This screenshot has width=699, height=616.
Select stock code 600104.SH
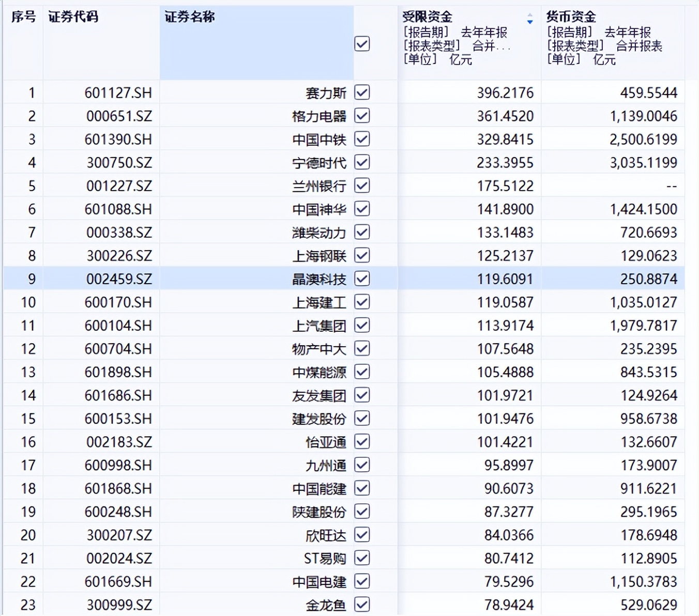(118, 326)
